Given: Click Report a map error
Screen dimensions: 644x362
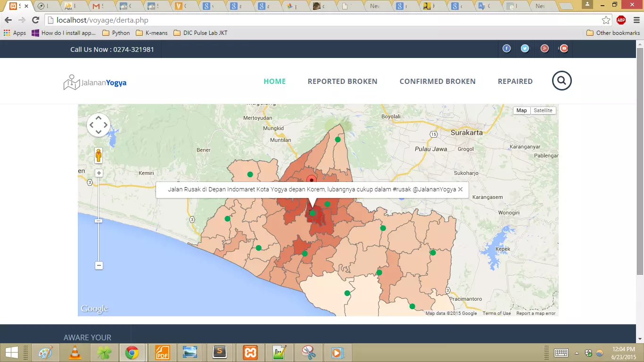Looking at the screenshot, I should pos(536,313).
